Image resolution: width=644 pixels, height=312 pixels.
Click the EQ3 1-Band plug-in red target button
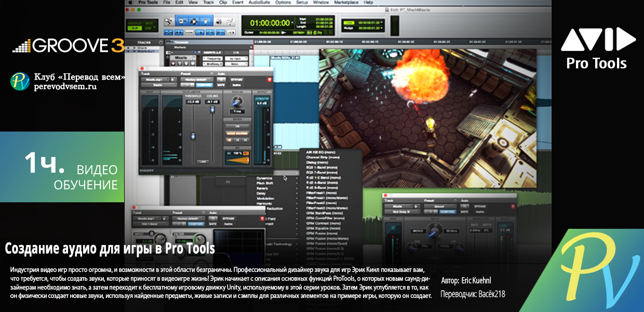[x=261, y=219]
